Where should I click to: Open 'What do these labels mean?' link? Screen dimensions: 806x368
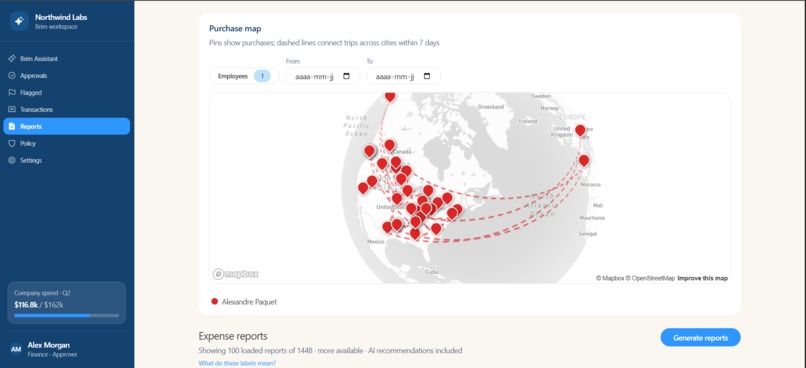[237, 363]
